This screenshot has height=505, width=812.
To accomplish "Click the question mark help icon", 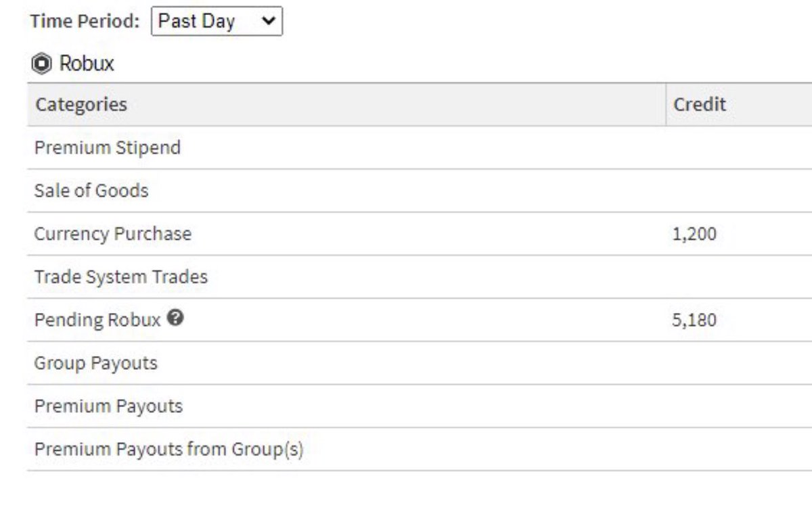I will click(175, 318).
